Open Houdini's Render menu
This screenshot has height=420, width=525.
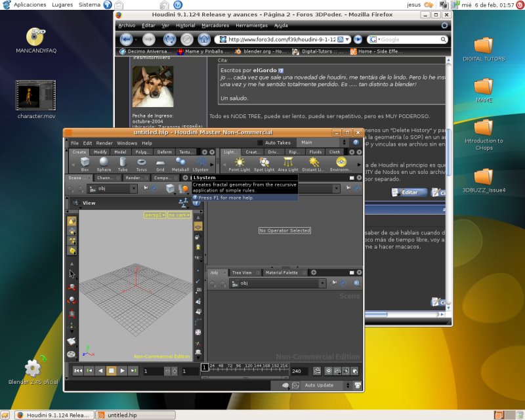(x=104, y=143)
